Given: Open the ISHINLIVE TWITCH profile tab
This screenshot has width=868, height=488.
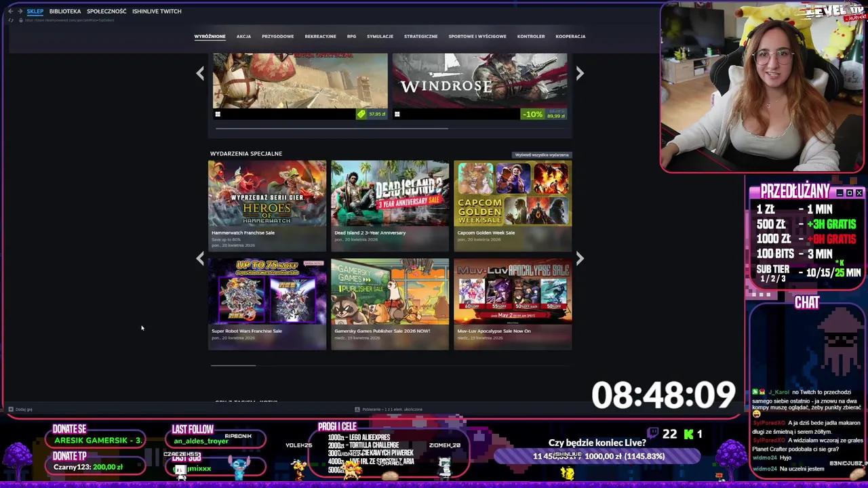Looking at the screenshot, I should click(157, 11).
